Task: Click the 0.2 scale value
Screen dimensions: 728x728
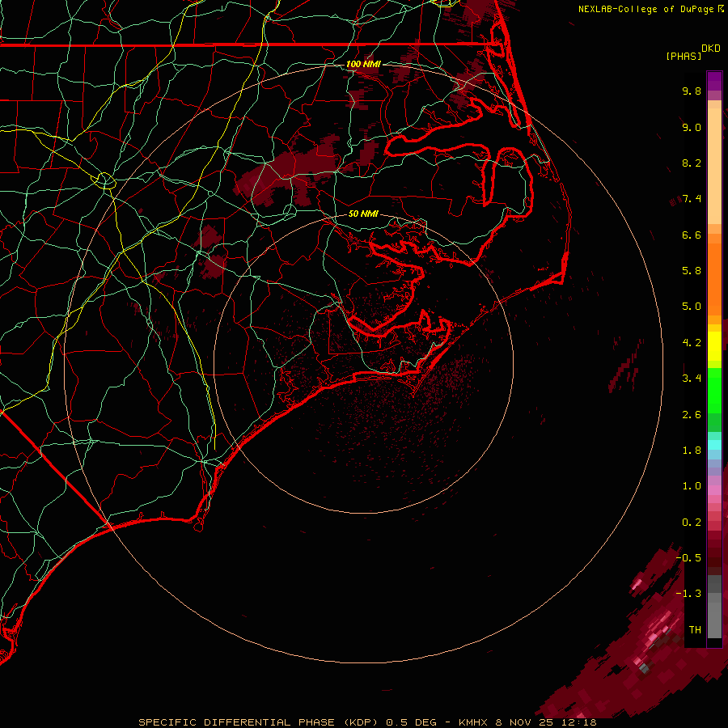Action: click(692, 523)
